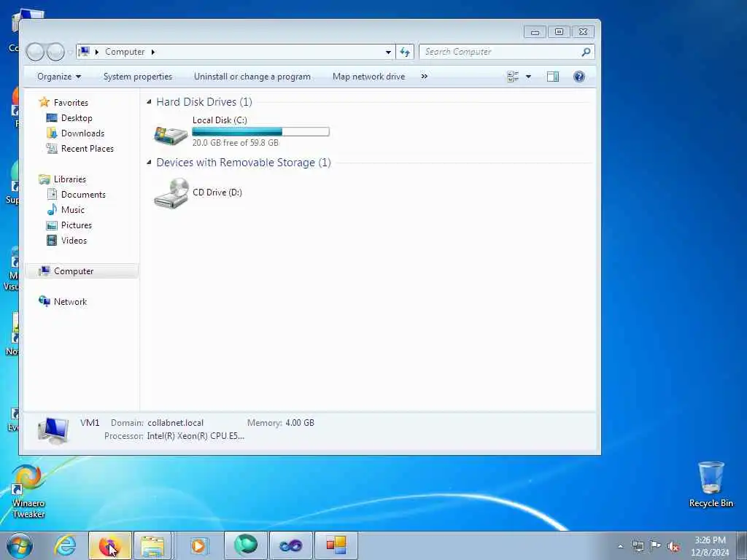Click the Refresh button beside address bar
The width and height of the screenshot is (747, 560).
pyautogui.click(x=405, y=52)
